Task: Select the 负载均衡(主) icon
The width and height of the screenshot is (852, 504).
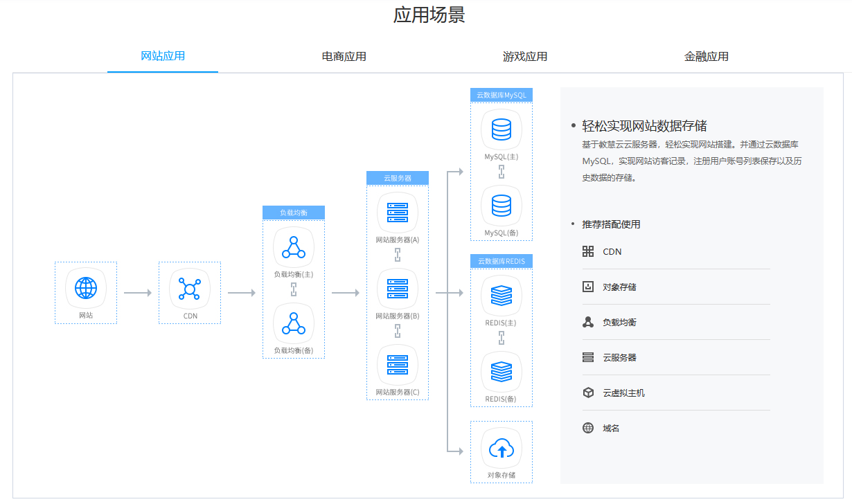Action: [293, 247]
